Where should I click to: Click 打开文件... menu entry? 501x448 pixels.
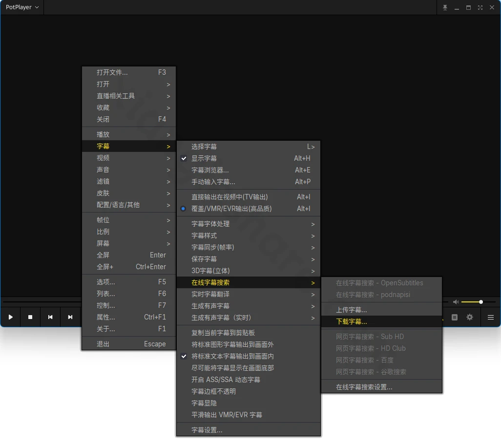[129, 72]
